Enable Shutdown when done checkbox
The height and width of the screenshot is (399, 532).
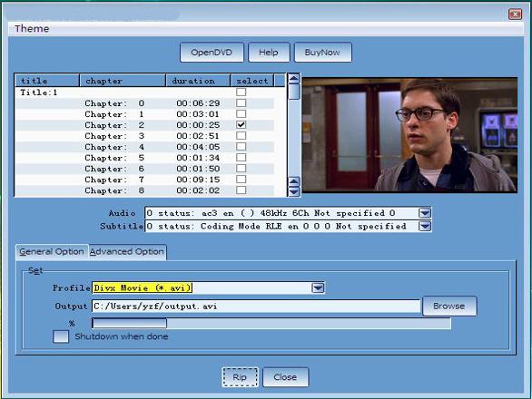pyautogui.click(x=61, y=336)
